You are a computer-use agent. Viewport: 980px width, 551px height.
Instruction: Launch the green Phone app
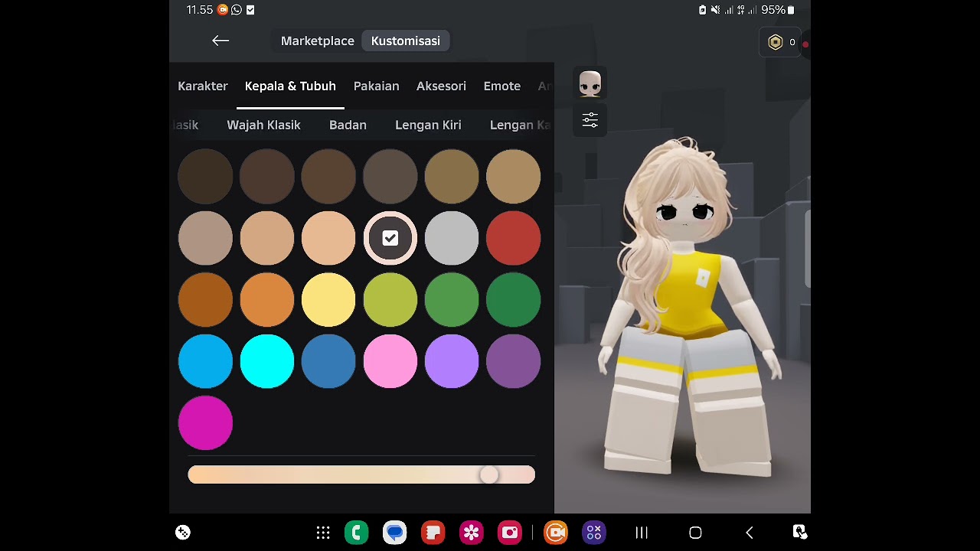coord(356,533)
